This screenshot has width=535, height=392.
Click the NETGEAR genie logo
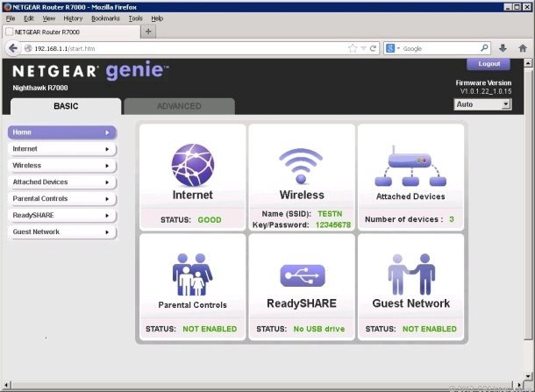pos(90,70)
